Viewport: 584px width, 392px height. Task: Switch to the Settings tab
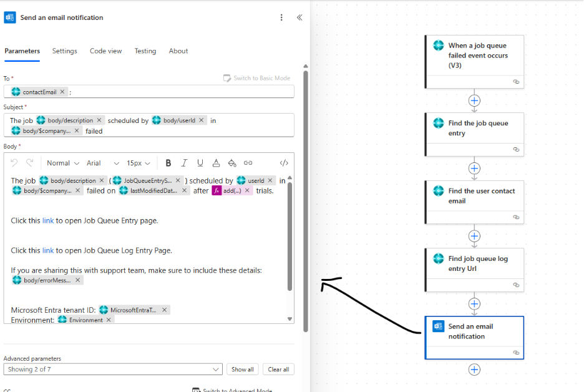tap(64, 51)
